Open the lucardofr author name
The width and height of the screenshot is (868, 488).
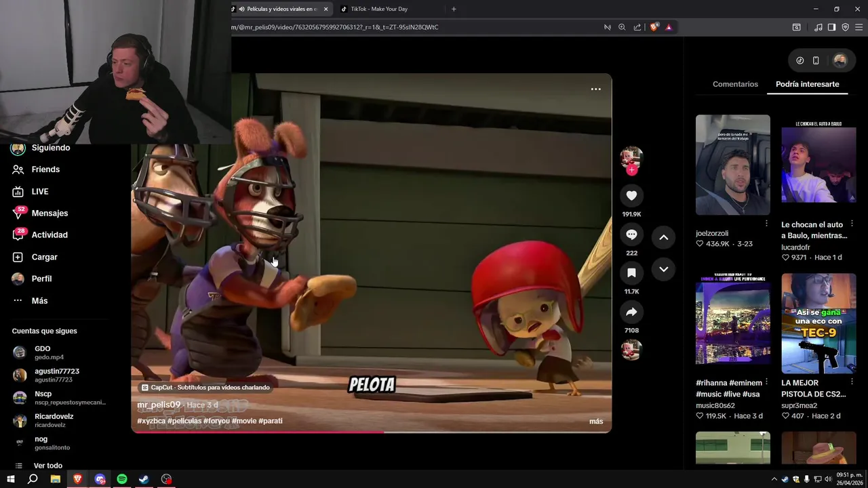tap(795, 247)
